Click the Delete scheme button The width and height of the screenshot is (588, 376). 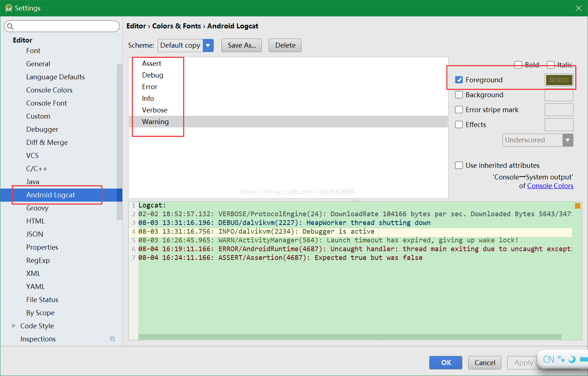(x=285, y=45)
